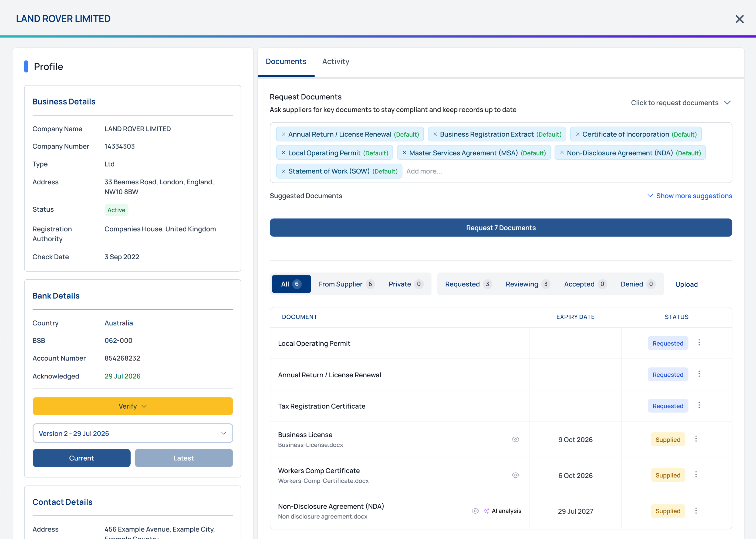756x539 pixels.
Task: Click the AI analysis sparkle icon
Action: pos(486,511)
